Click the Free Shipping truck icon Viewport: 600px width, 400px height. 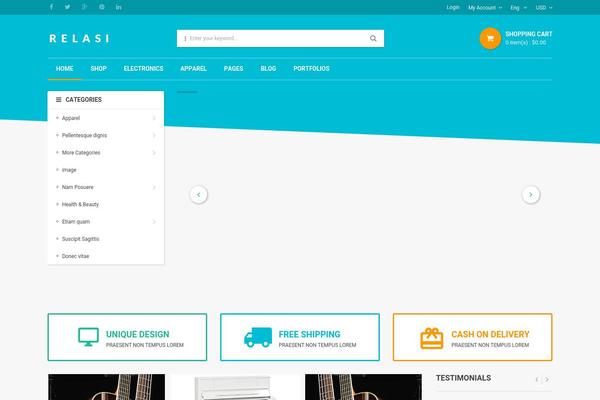pyautogui.click(x=258, y=337)
